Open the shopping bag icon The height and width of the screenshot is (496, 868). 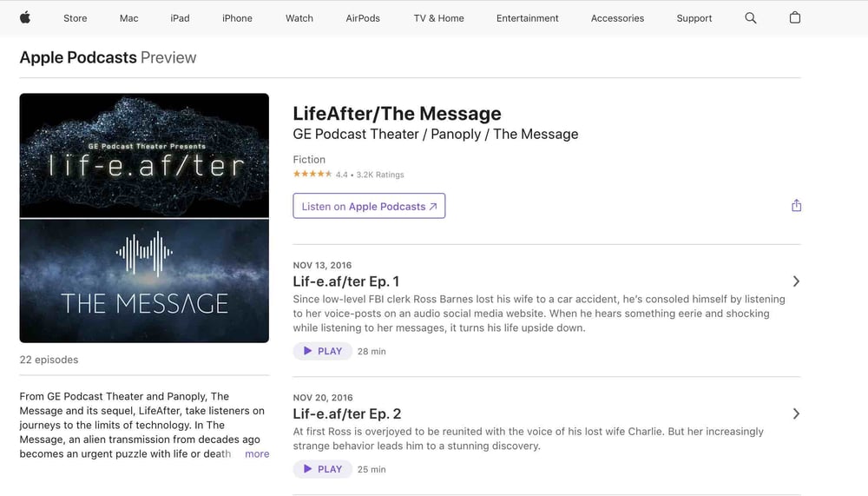795,17
